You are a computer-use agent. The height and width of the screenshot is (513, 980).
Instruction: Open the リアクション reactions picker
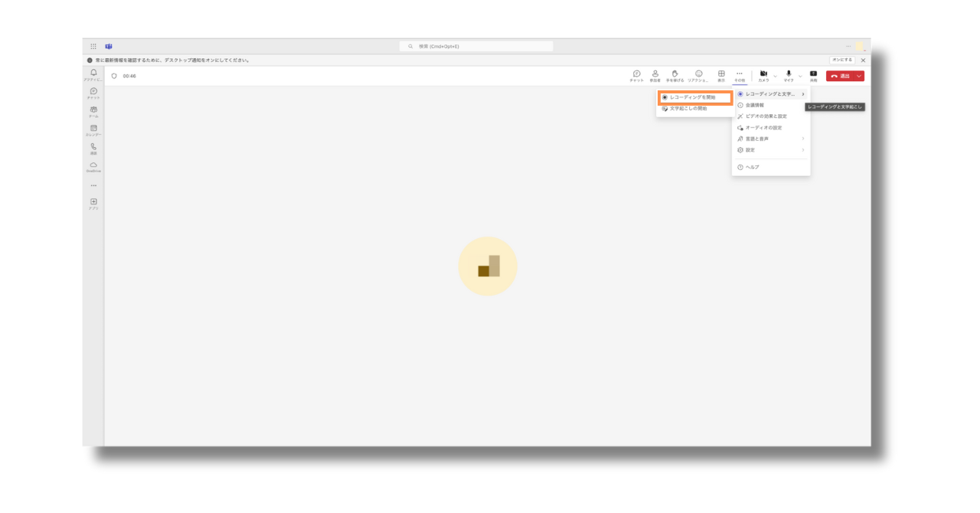tap(698, 75)
